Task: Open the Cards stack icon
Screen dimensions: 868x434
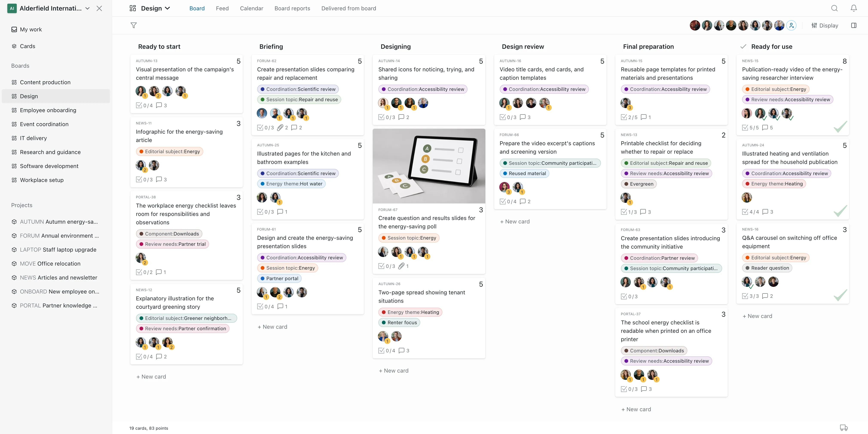Action: point(14,46)
